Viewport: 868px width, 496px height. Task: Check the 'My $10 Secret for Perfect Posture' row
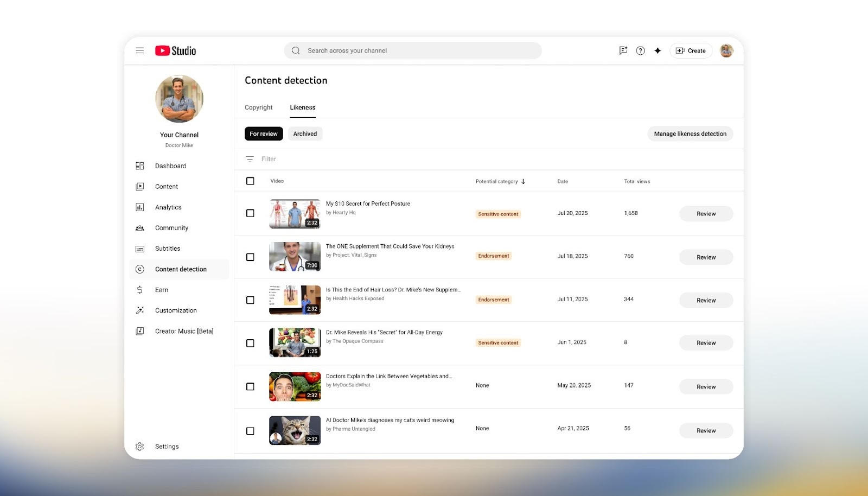250,213
